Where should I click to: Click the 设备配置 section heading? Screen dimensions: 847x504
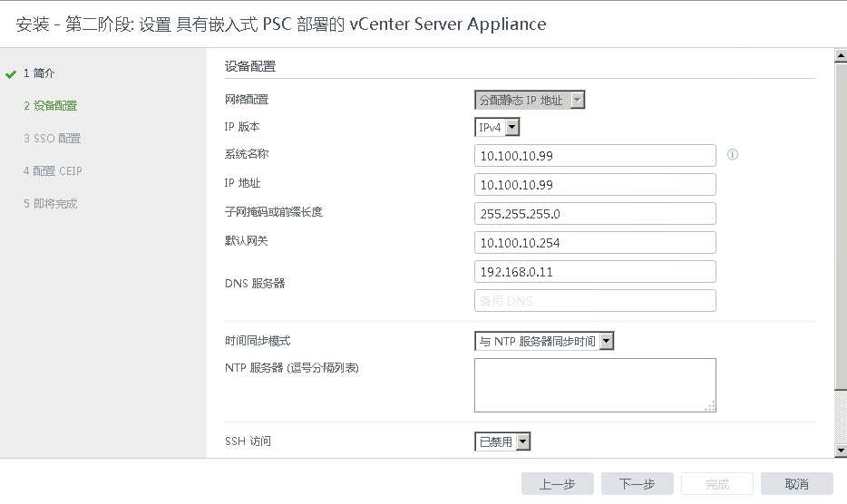tap(250, 66)
